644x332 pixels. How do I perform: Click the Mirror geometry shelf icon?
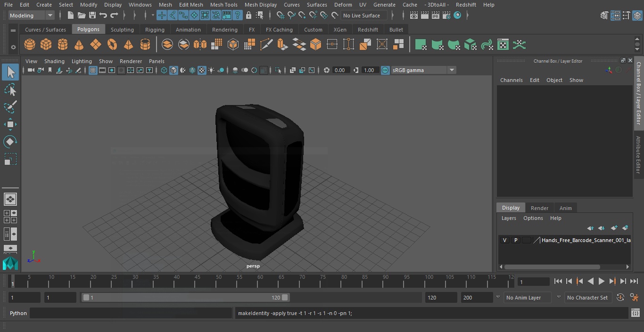pyautogui.click(x=200, y=45)
